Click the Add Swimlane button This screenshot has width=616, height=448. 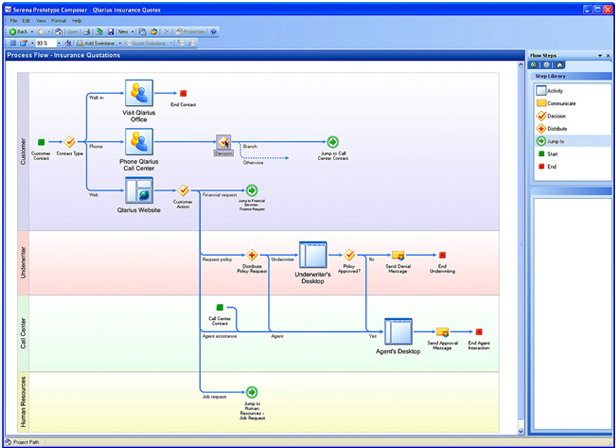coord(95,43)
